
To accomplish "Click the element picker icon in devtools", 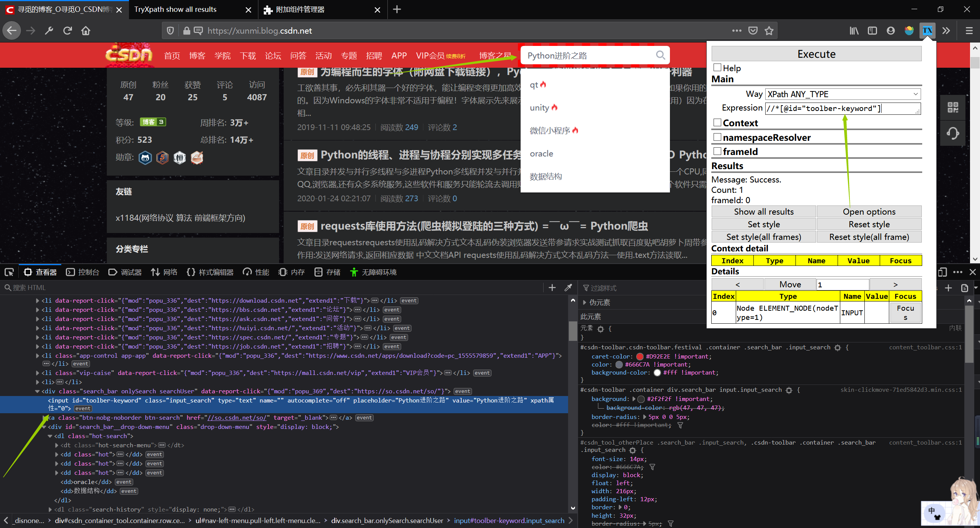I will pos(9,272).
